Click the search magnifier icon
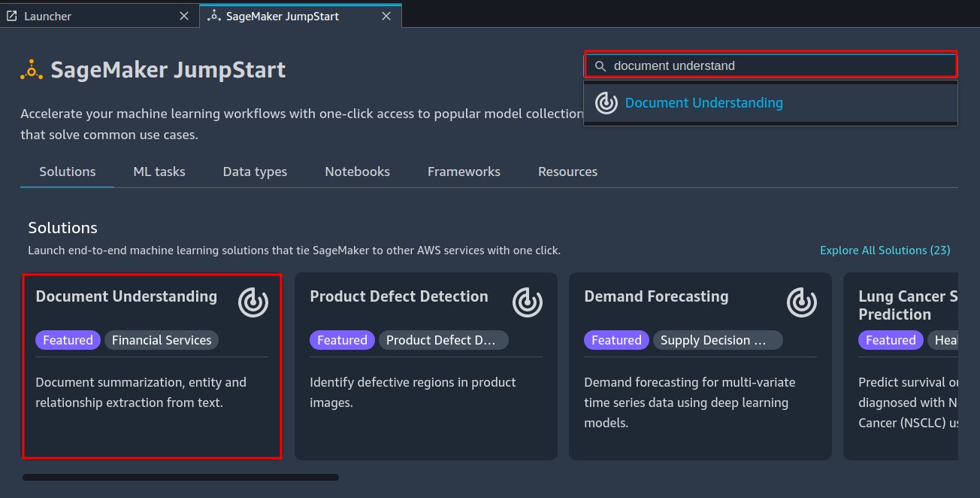980x498 pixels. [600, 66]
